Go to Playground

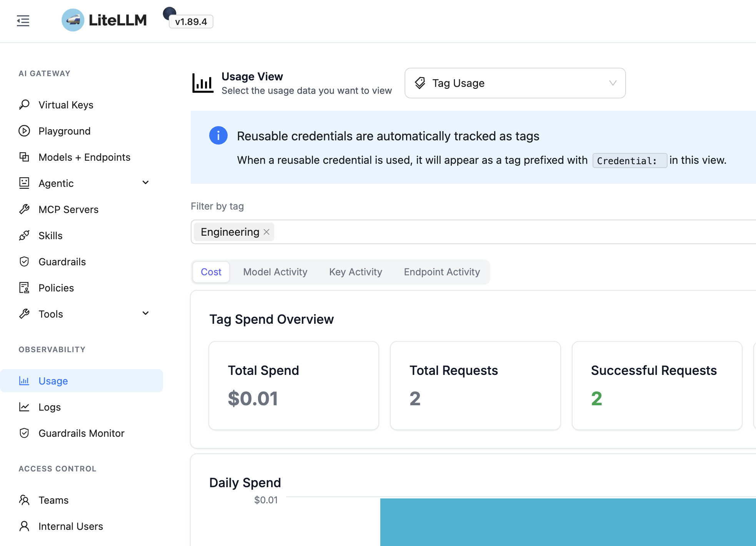tap(82, 131)
